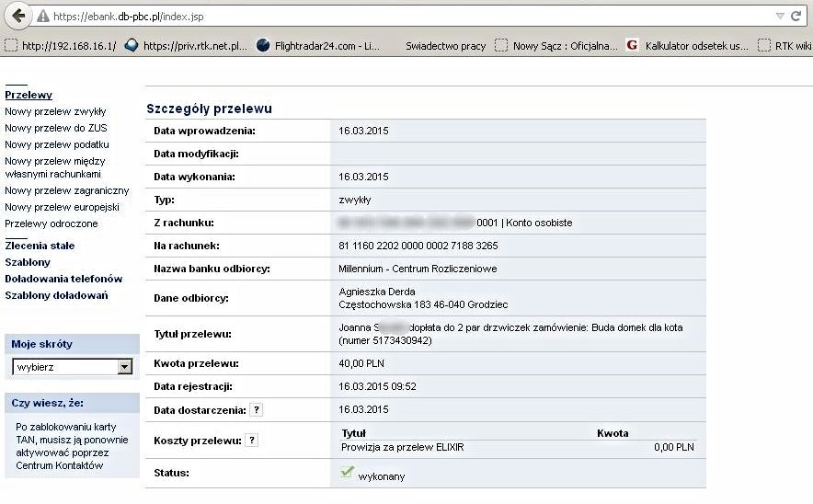The image size is (813, 504).
Task: Go to Szablony in the sidebar
Action: click(x=28, y=262)
